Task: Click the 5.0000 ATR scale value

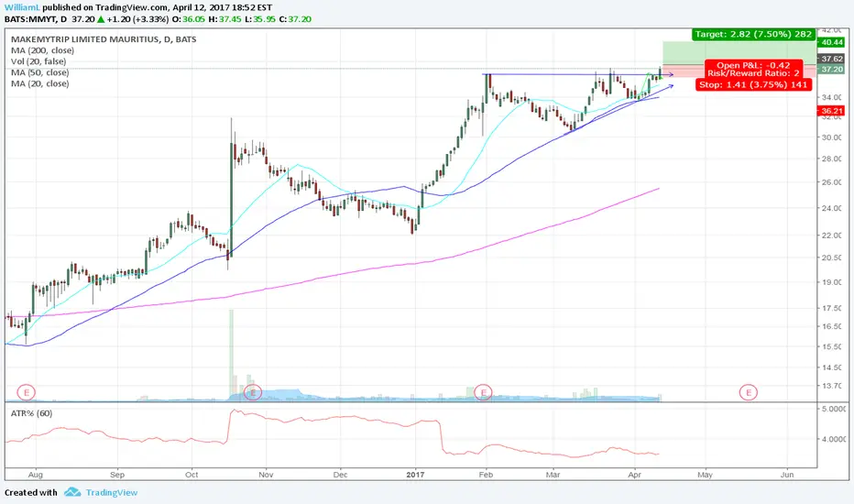Action: click(x=834, y=409)
